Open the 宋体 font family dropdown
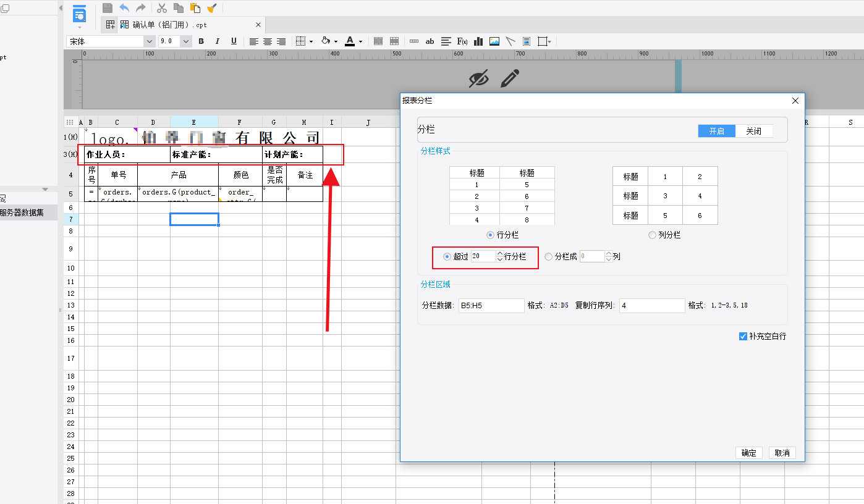The height and width of the screenshot is (504, 864). [x=149, y=41]
